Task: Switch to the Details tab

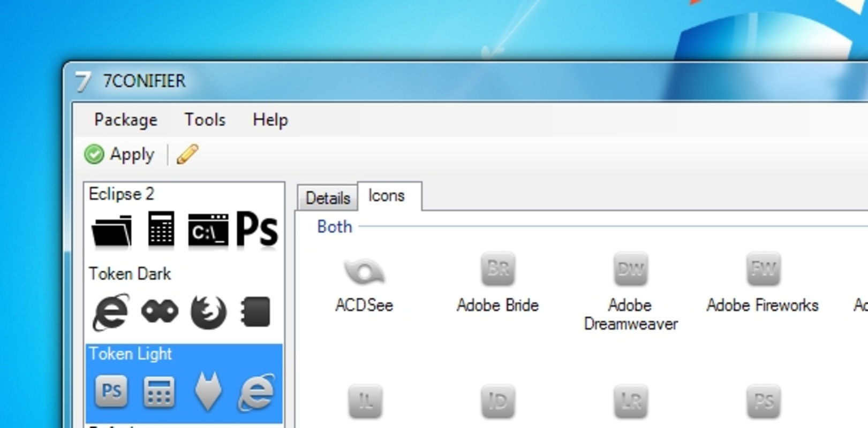Action: pos(328,198)
